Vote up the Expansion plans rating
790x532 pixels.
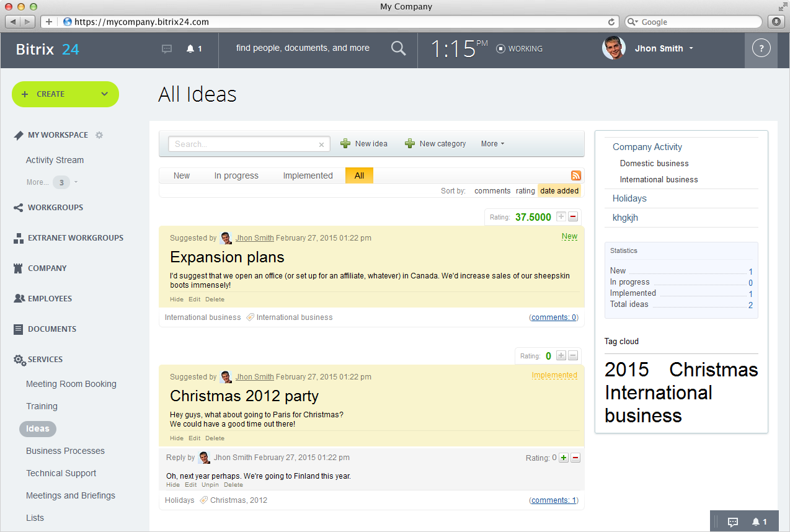[561, 217]
